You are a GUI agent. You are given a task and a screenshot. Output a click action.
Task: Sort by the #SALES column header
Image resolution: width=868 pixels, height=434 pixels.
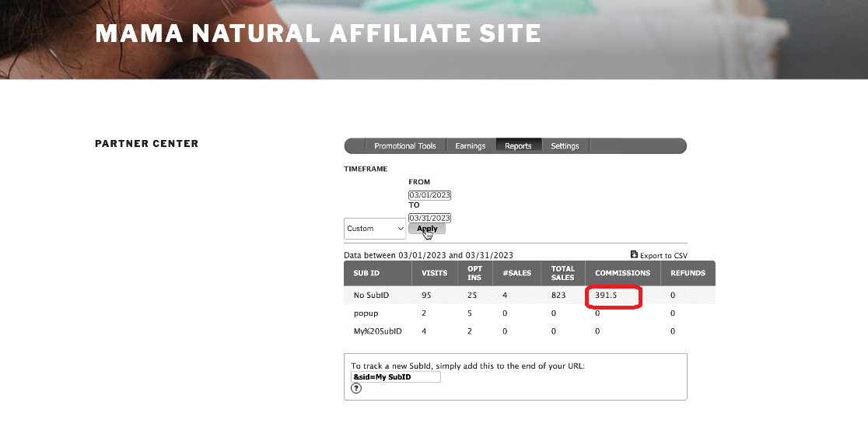(516, 274)
